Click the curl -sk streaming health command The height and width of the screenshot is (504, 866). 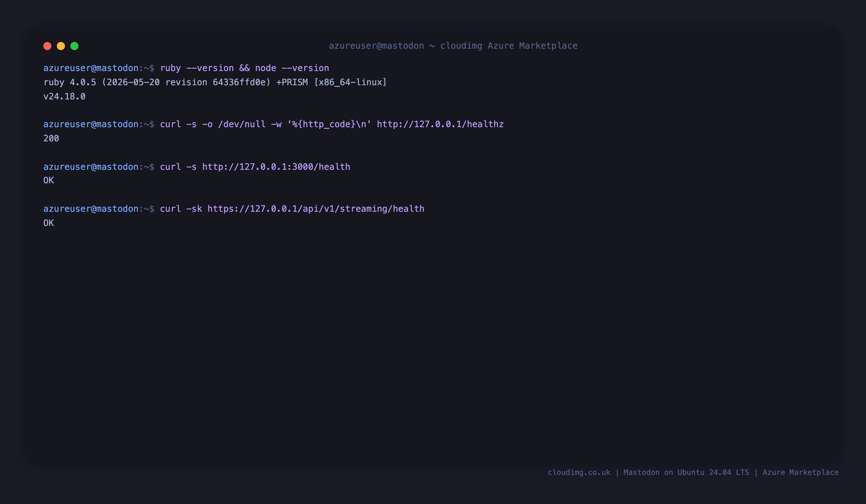(292, 209)
